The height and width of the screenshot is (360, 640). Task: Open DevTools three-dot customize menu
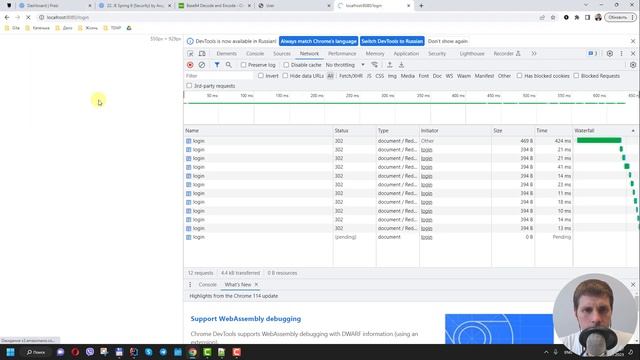click(621, 53)
